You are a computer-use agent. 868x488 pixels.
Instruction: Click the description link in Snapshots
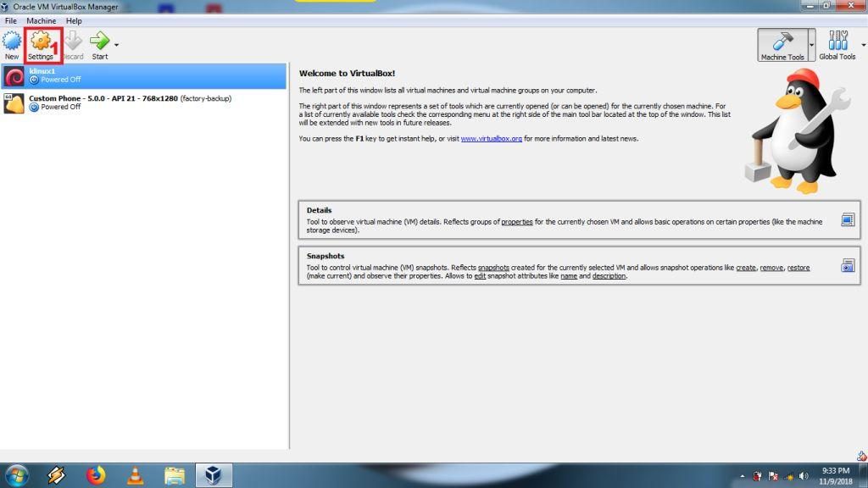pos(609,276)
